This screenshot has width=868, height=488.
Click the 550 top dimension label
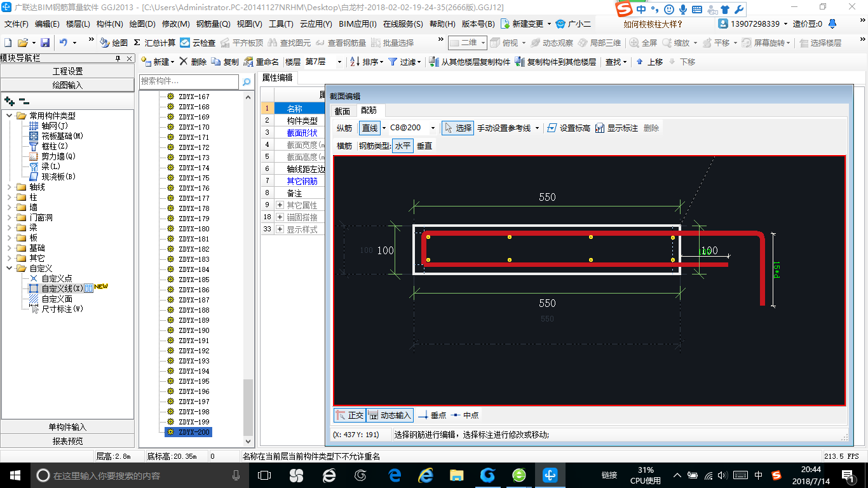(x=547, y=197)
